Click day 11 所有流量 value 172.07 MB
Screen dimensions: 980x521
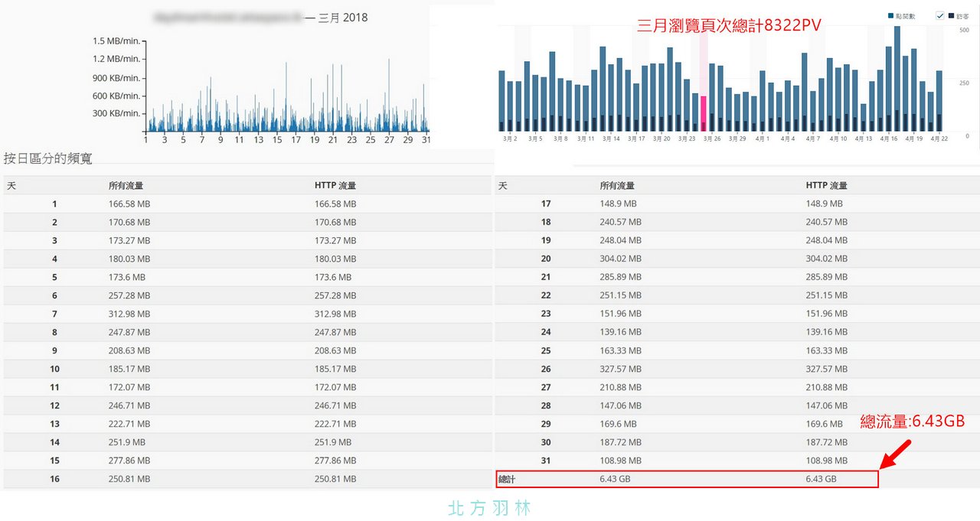(129, 387)
